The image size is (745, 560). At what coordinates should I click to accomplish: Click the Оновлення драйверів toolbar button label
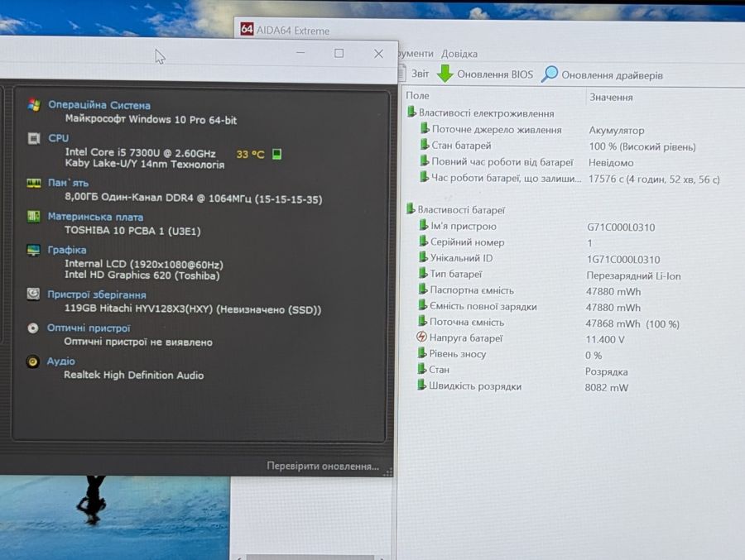tap(612, 75)
